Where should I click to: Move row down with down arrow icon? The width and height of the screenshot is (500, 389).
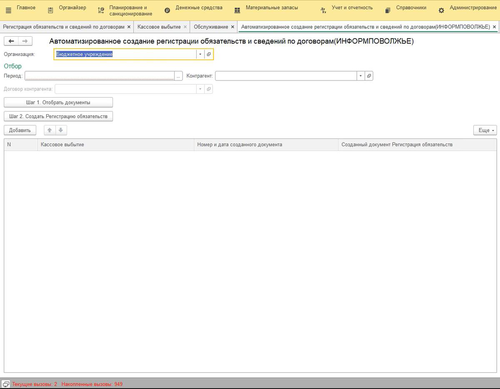click(61, 130)
